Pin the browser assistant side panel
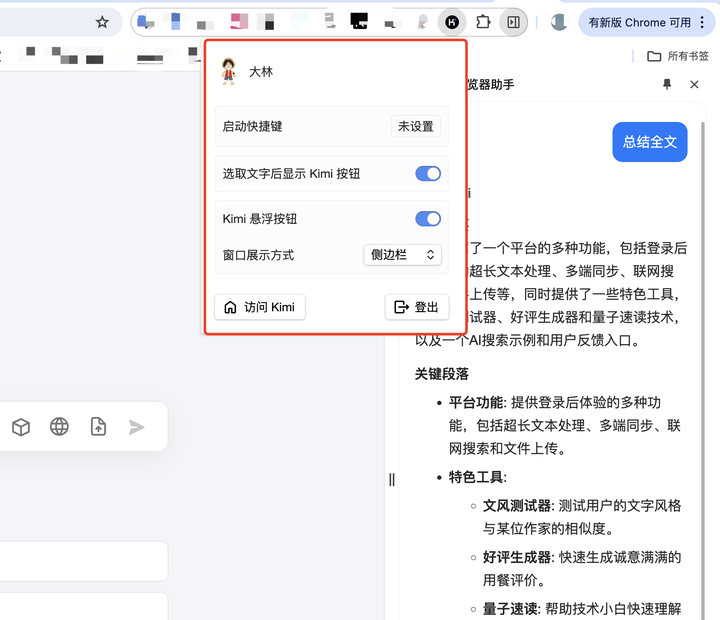 coord(667,84)
